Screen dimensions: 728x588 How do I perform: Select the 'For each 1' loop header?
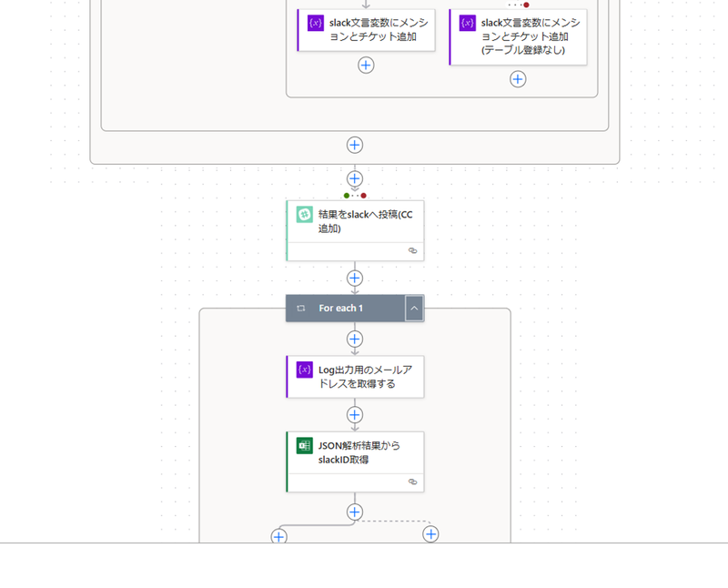point(346,308)
